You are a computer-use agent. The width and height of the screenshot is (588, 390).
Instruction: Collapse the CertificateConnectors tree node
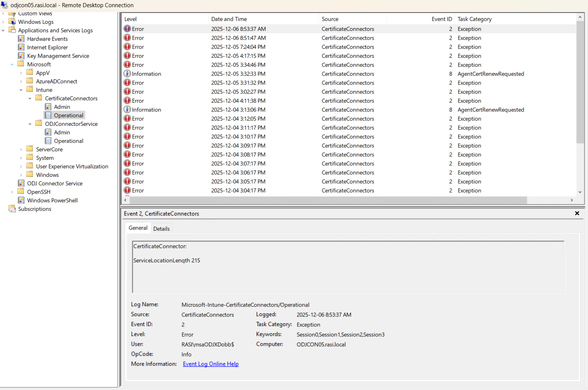point(30,98)
